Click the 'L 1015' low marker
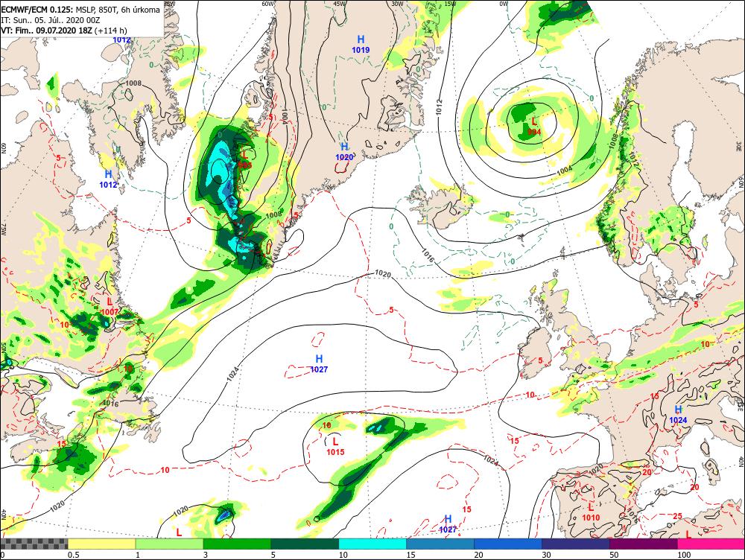The height and width of the screenshot is (560, 745). (335, 447)
